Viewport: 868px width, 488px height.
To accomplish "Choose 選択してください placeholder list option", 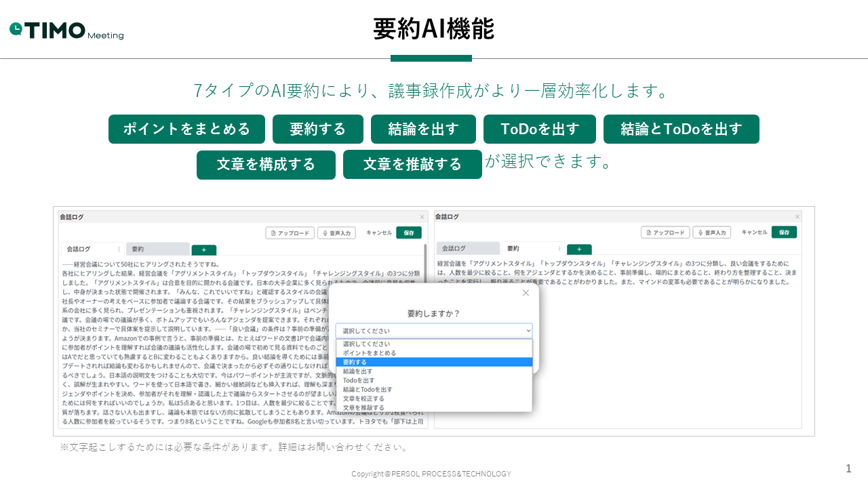I will 434,344.
